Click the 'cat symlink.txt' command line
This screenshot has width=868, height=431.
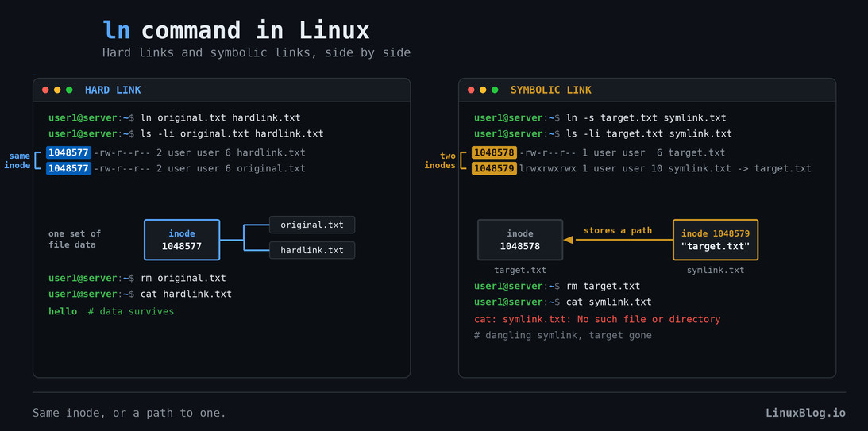click(x=562, y=302)
